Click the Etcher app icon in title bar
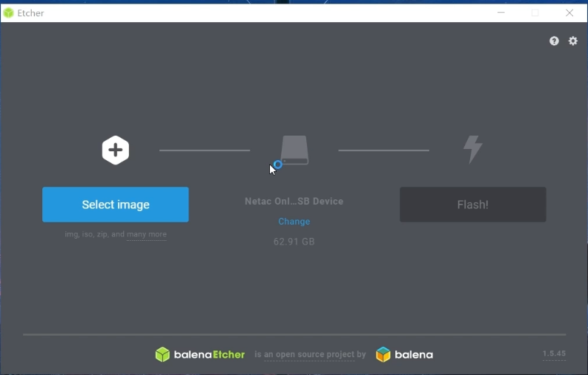The width and height of the screenshot is (588, 375). [9, 13]
